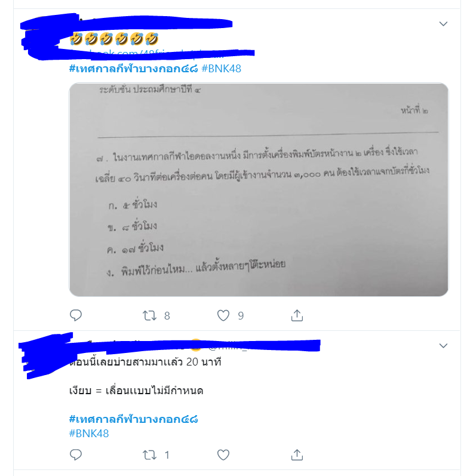The image size is (467, 476).
Task: Open #เทศกาลกีฬาบางกอก๔๘ hashtag in first tweet
Action: (133, 69)
